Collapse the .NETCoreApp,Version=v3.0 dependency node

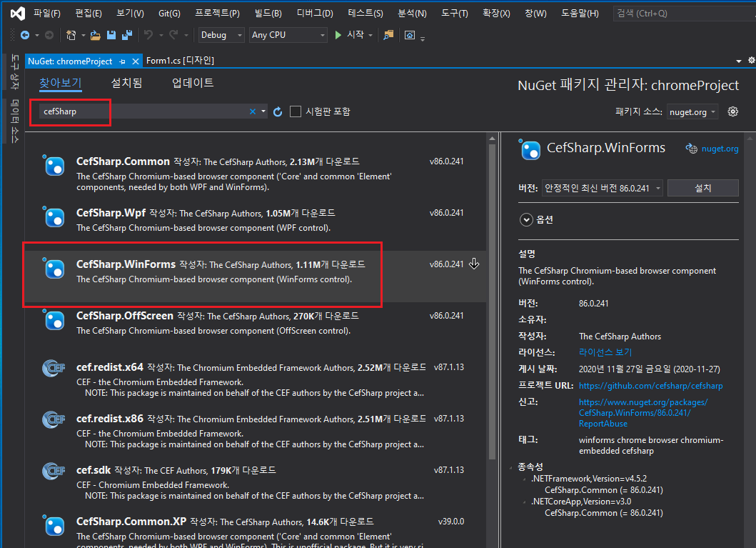pyautogui.click(x=525, y=502)
